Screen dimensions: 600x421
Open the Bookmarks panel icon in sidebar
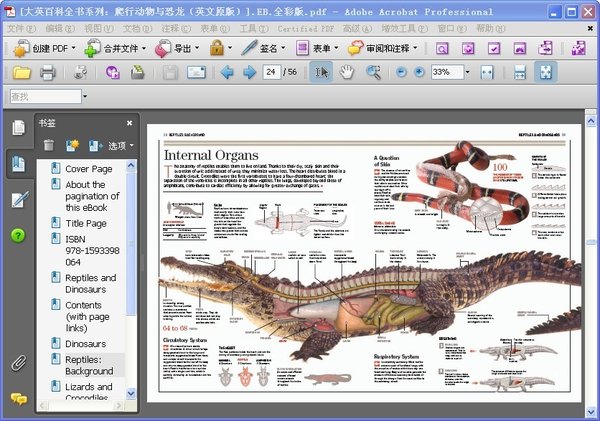click(x=18, y=164)
